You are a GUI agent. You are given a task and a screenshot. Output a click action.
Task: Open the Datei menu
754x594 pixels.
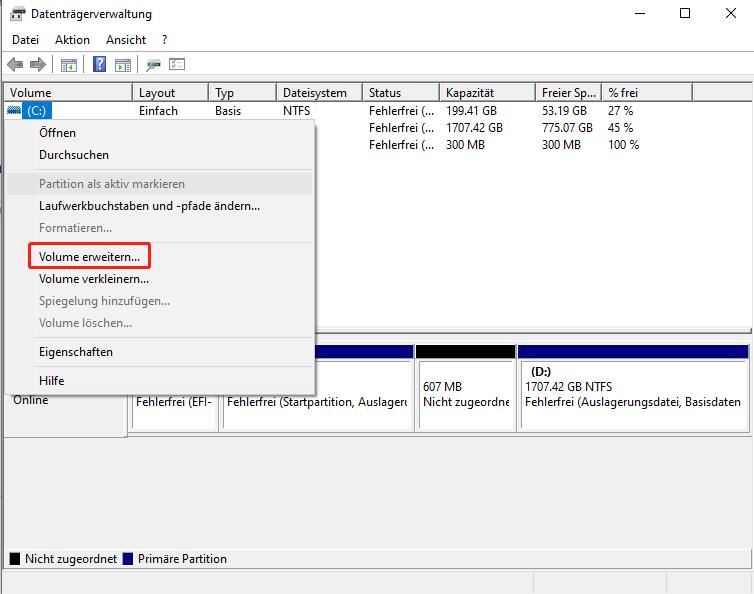[25, 39]
